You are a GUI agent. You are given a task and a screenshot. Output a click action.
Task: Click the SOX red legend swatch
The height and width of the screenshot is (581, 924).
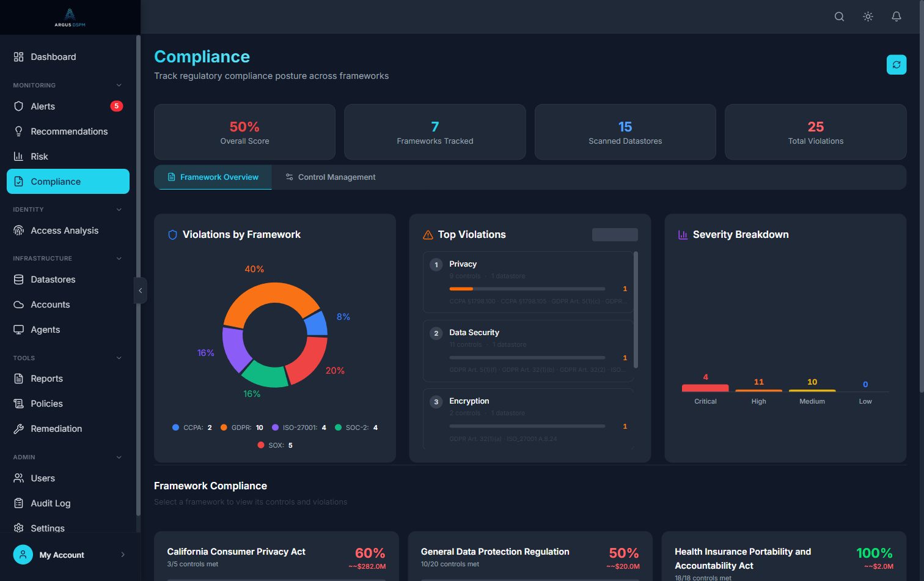pyautogui.click(x=261, y=445)
